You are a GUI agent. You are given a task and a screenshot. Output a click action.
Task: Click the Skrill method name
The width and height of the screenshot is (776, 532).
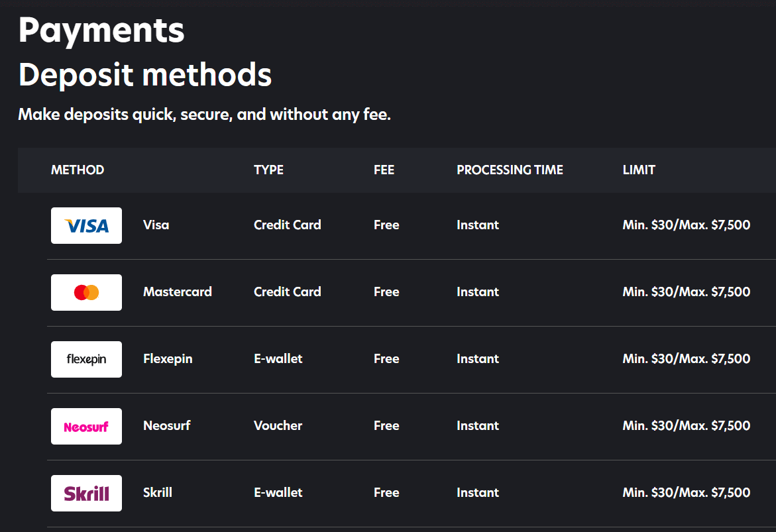click(x=157, y=492)
